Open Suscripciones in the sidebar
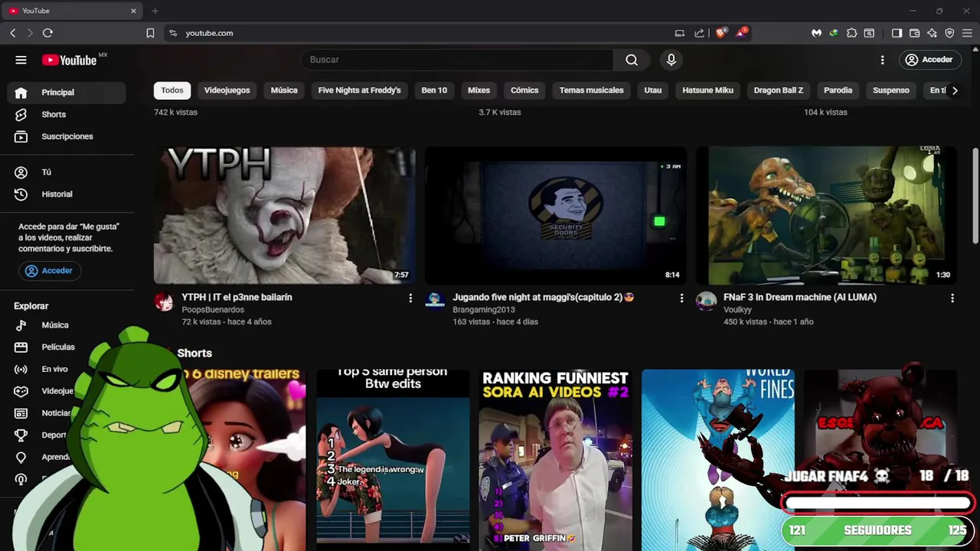This screenshot has height=551, width=980. tap(67, 136)
